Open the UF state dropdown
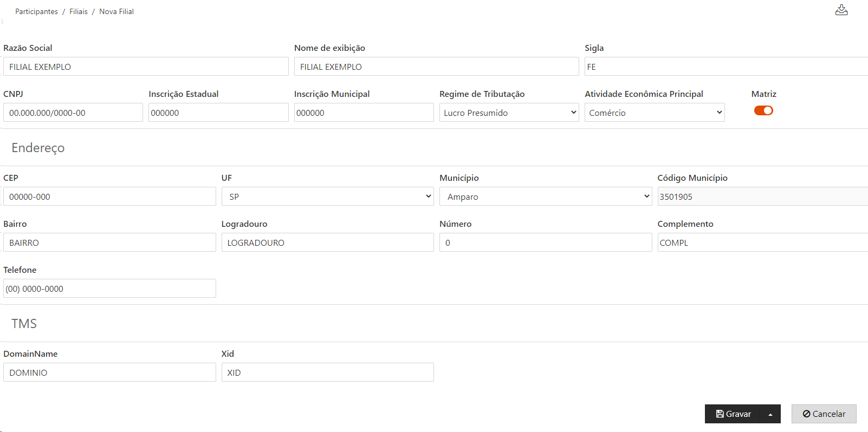Viewport: 868px width, 432px height. click(x=327, y=197)
